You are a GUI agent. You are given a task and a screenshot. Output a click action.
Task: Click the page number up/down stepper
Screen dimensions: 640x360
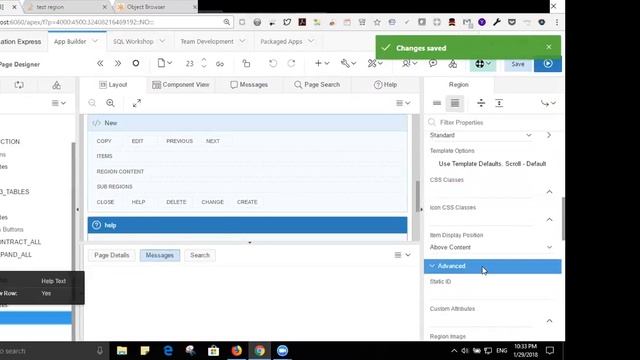pos(204,63)
